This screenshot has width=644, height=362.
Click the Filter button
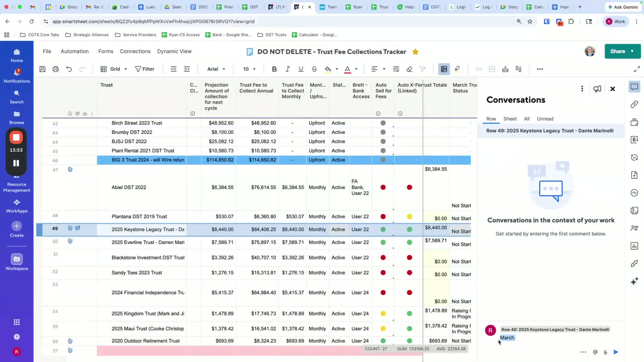pos(145,69)
